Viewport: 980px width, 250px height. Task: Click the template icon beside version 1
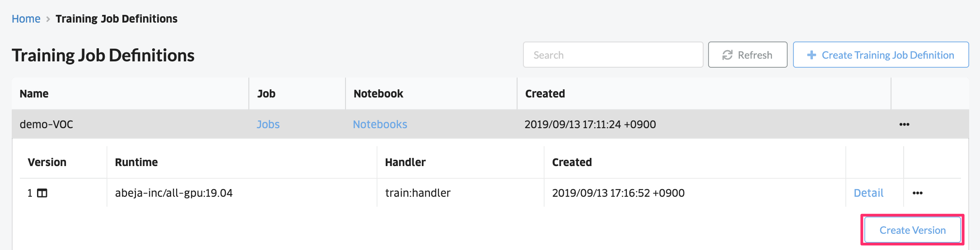[42, 193]
